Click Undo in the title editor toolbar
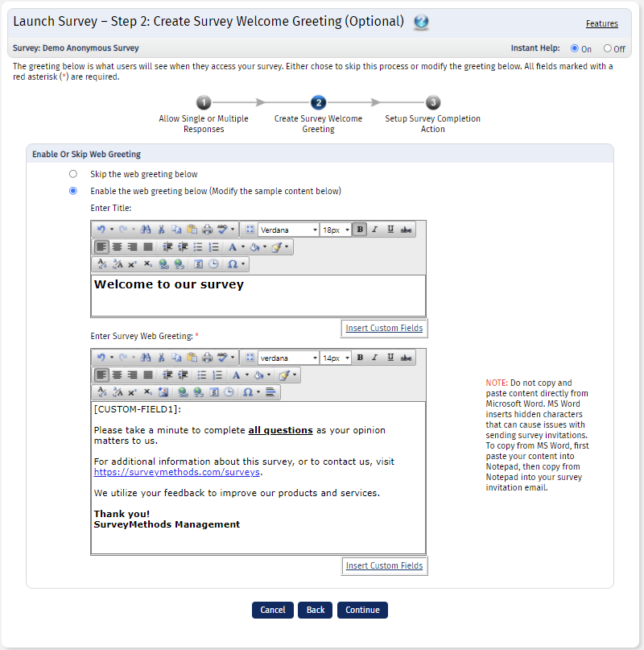This screenshot has width=644, height=650. click(x=101, y=230)
